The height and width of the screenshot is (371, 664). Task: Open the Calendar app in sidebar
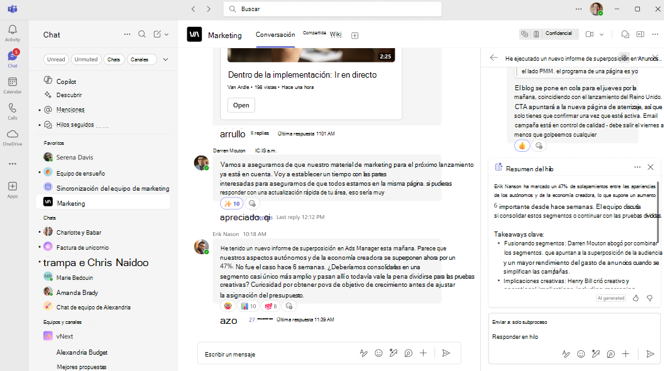click(x=12, y=85)
